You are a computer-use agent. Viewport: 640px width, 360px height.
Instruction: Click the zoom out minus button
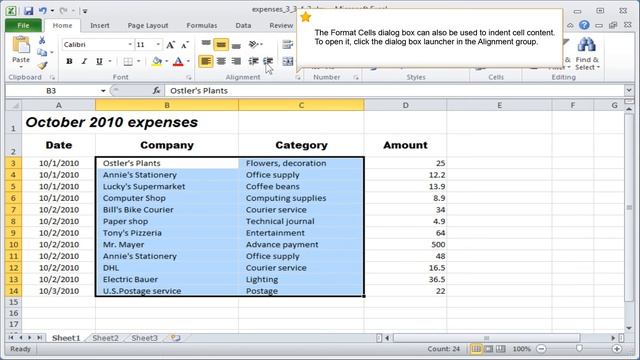(x=541, y=349)
